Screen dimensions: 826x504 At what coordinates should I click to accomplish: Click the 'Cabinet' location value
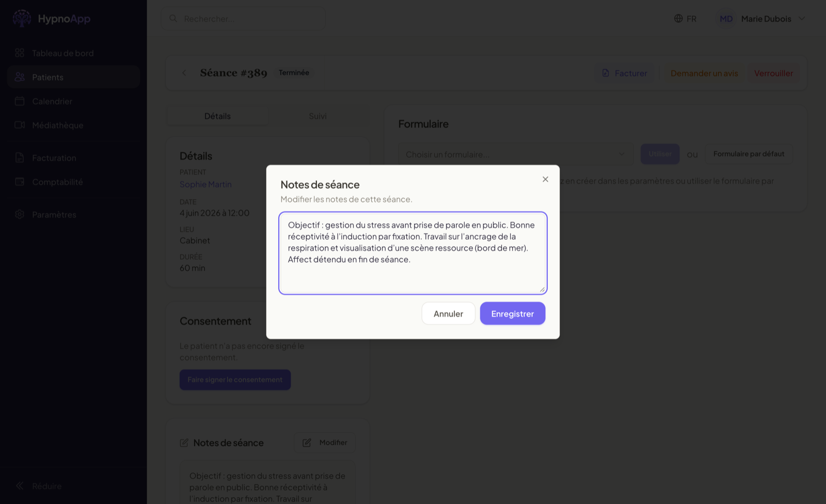[x=195, y=240]
